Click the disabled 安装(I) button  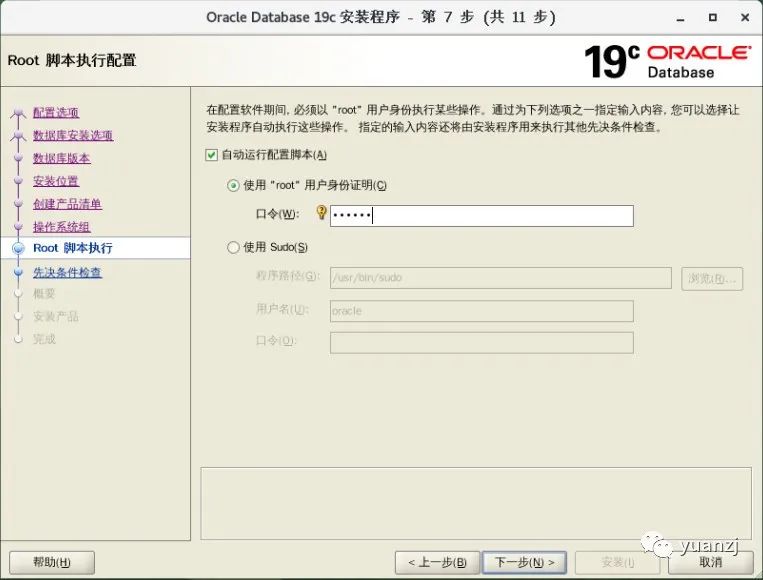[617, 562]
